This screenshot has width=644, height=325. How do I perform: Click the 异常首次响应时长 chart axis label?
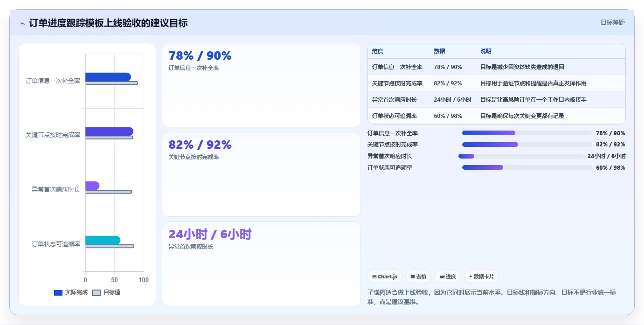pyautogui.click(x=56, y=189)
